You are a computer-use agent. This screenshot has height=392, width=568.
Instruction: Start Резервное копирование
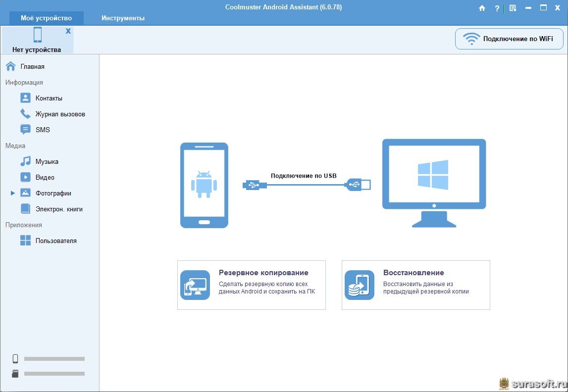click(252, 285)
